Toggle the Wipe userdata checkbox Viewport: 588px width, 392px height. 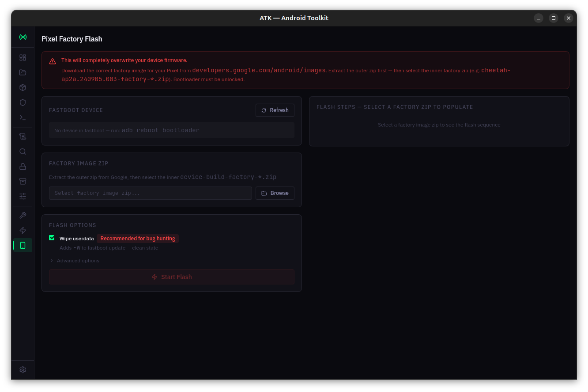(x=52, y=238)
